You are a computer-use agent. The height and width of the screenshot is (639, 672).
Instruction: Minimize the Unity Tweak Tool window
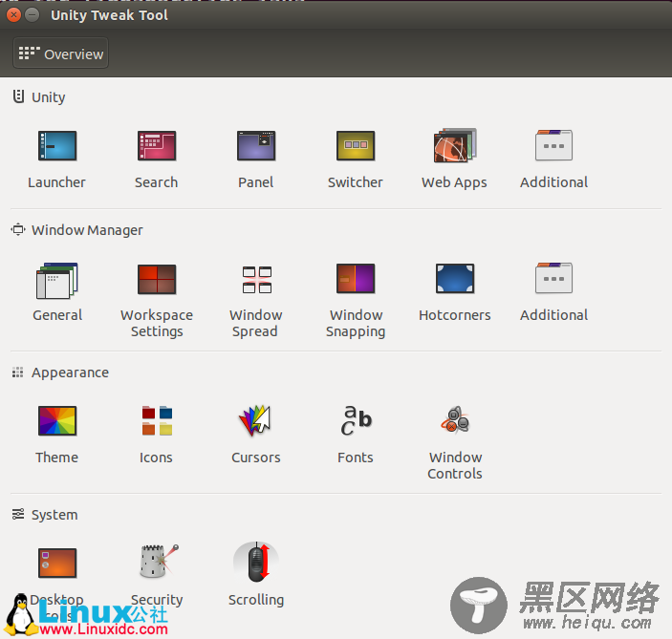click(x=32, y=15)
